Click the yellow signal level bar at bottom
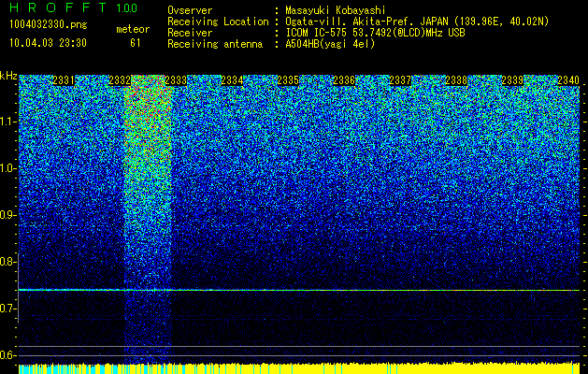This screenshot has height=374, width=588. [x=299, y=368]
